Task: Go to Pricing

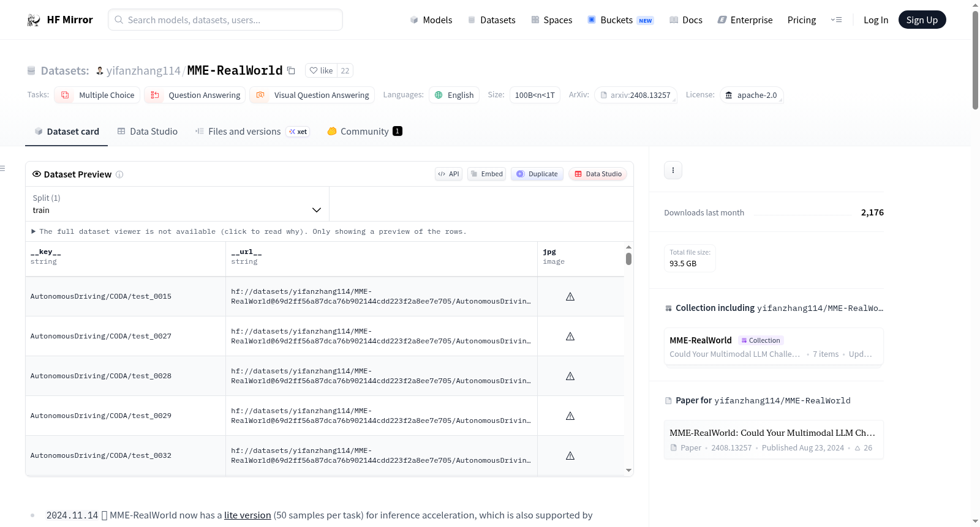Action: [x=802, y=20]
